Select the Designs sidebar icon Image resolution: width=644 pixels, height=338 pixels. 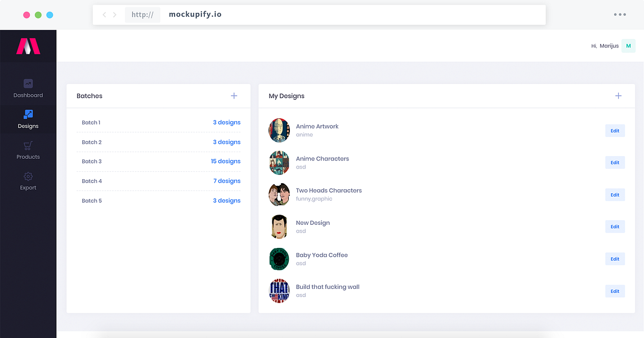(x=28, y=114)
